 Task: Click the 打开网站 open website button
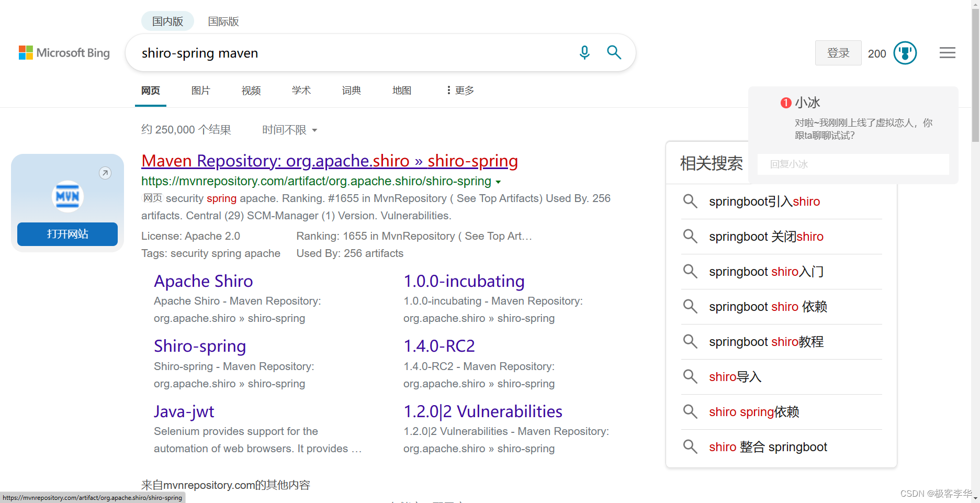[67, 234]
